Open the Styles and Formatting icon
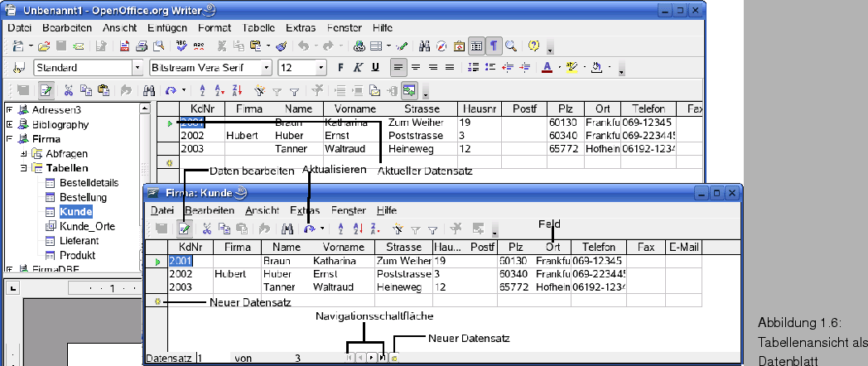 [19, 68]
